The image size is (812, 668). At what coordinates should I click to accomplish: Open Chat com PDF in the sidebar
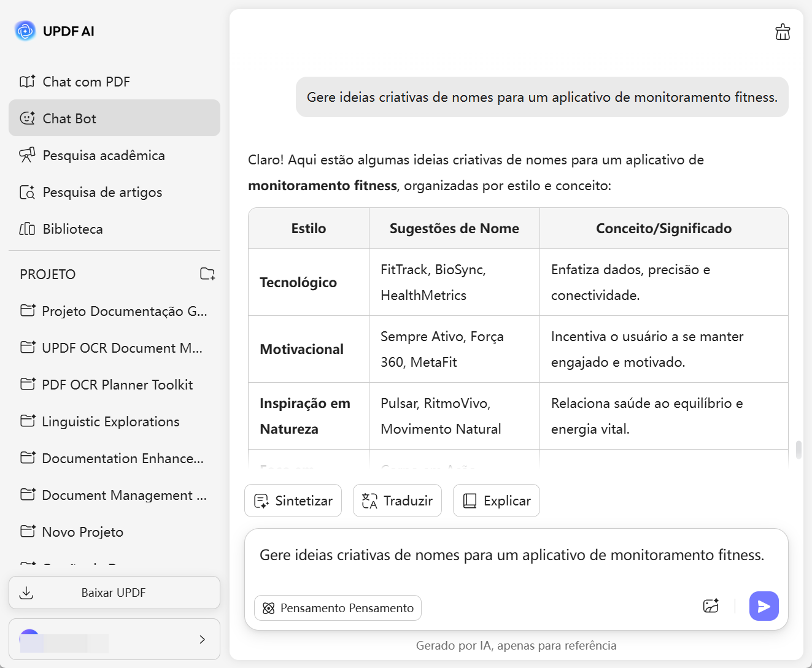pos(86,81)
